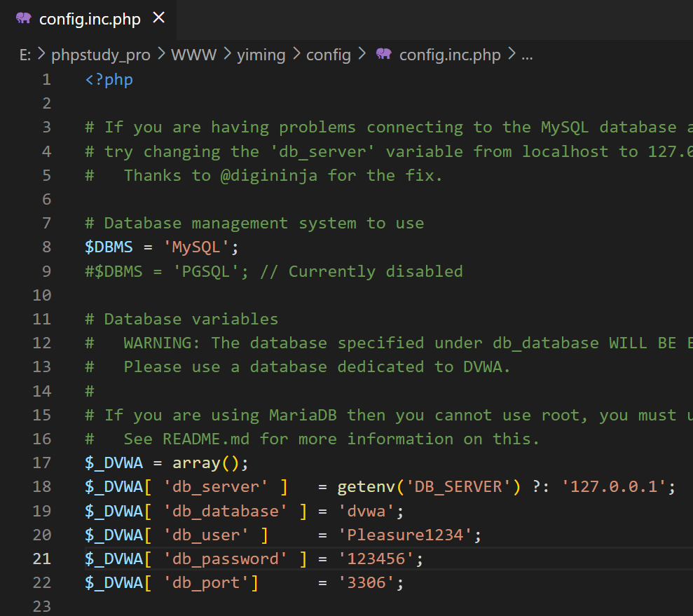Open the E: drive breadcrumb
693x616 pixels.
25,55
